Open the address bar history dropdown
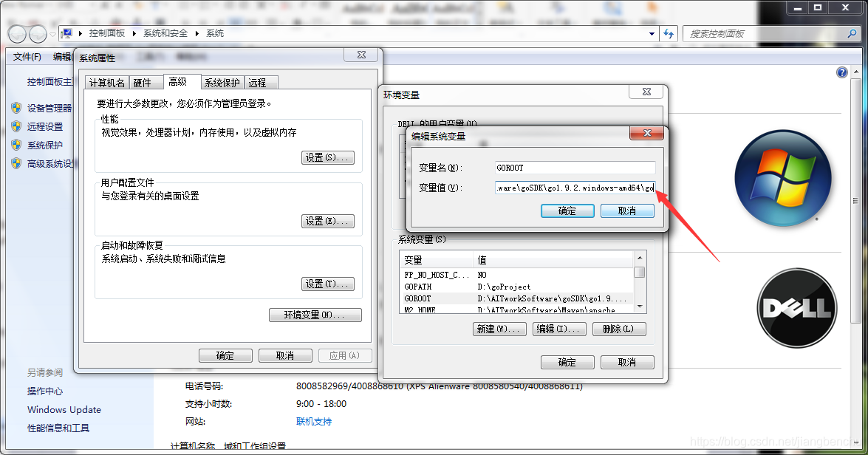Screen dimensions: 868x455 650,33
